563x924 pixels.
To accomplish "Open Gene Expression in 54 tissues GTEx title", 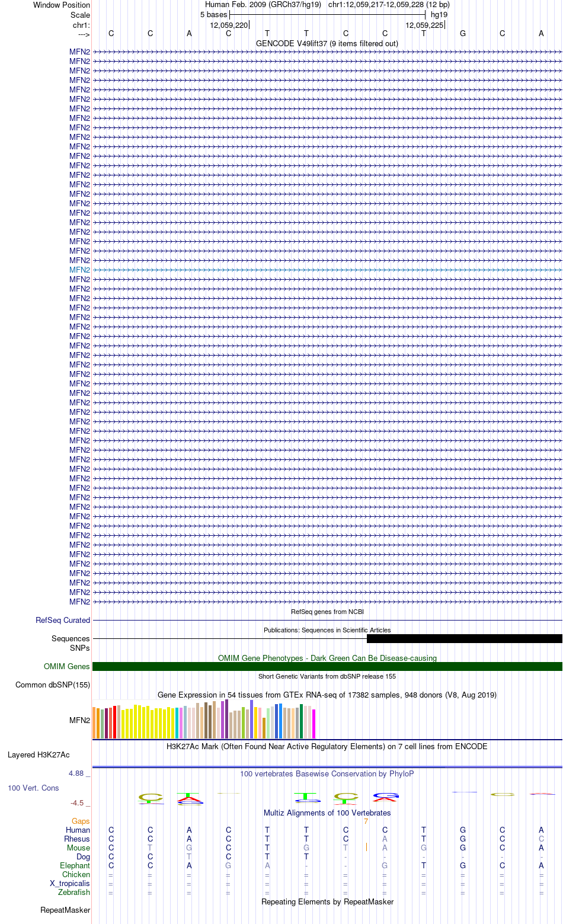I will 327,695.
